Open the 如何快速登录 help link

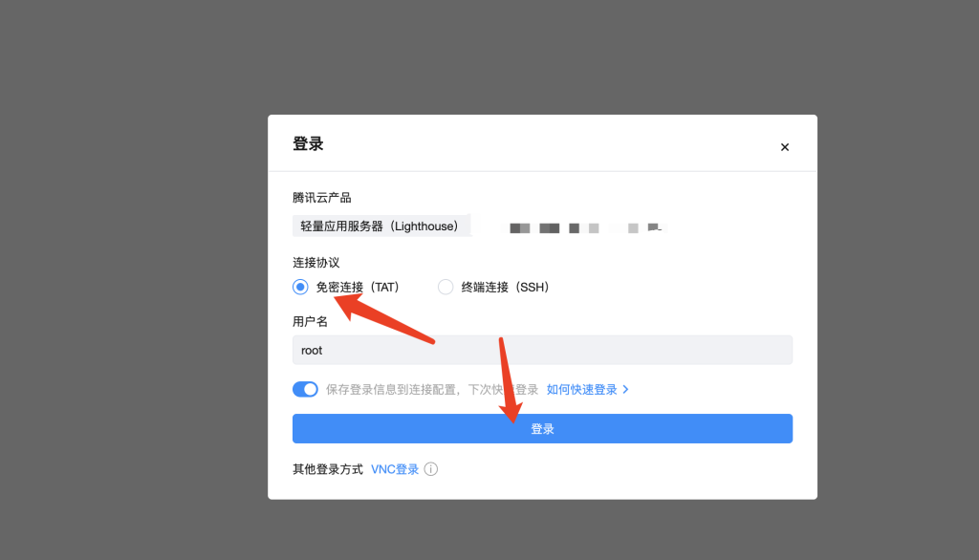coord(588,390)
